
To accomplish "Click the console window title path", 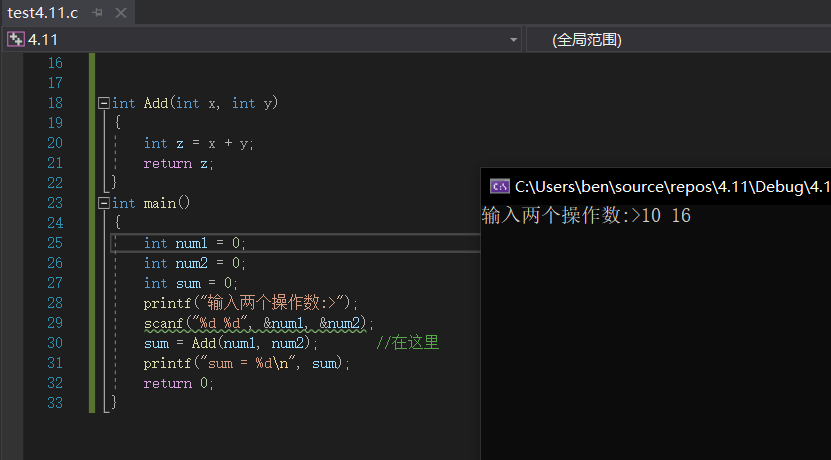I will point(673,187).
